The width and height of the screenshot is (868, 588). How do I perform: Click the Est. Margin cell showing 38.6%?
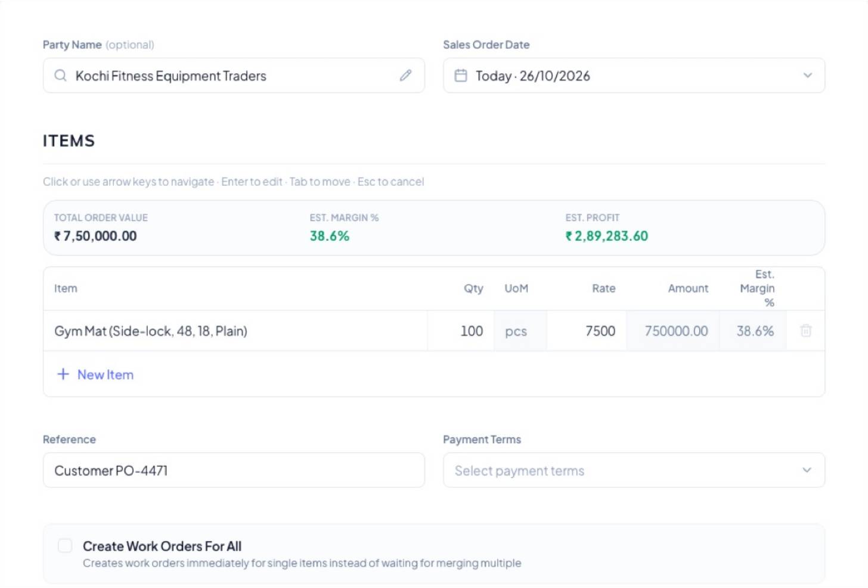[753, 331]
